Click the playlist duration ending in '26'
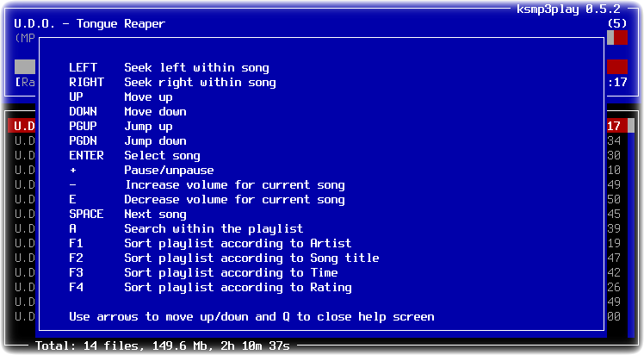 click(614, 287)
